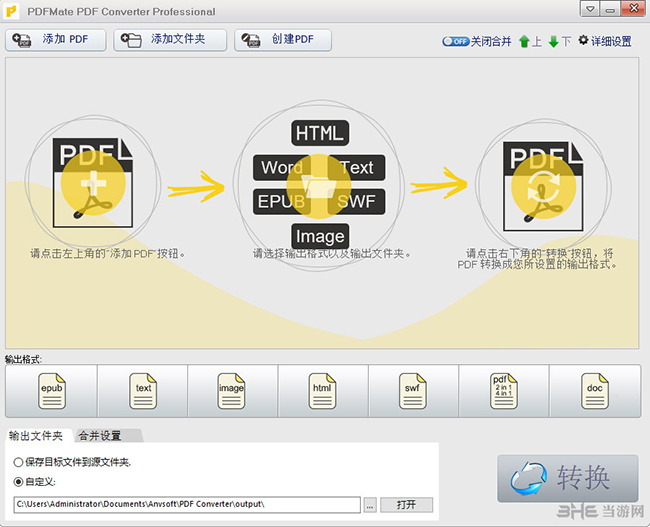
Task: Start conversion with 转换 button
Action: click(x=568, y=478)
